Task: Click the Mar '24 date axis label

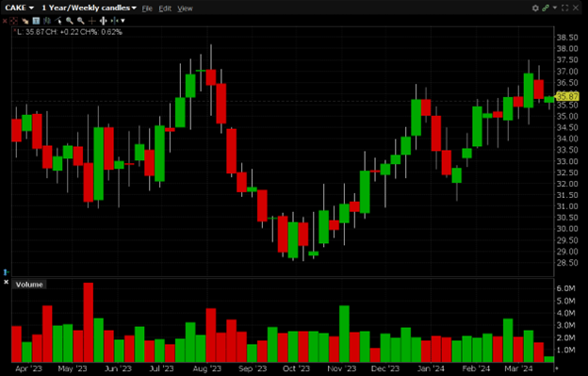Action: coord(518,368)
